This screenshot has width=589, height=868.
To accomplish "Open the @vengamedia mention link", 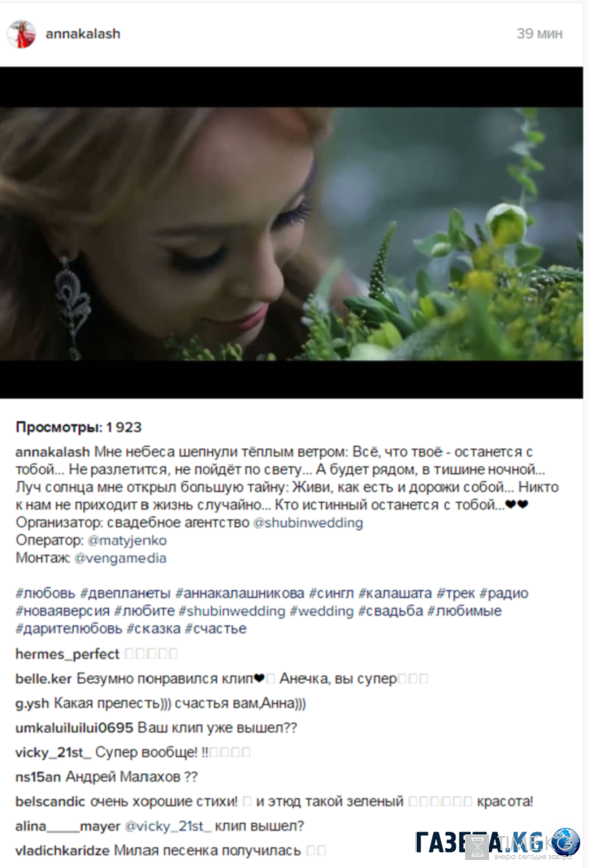I will (x=120, y=558).
